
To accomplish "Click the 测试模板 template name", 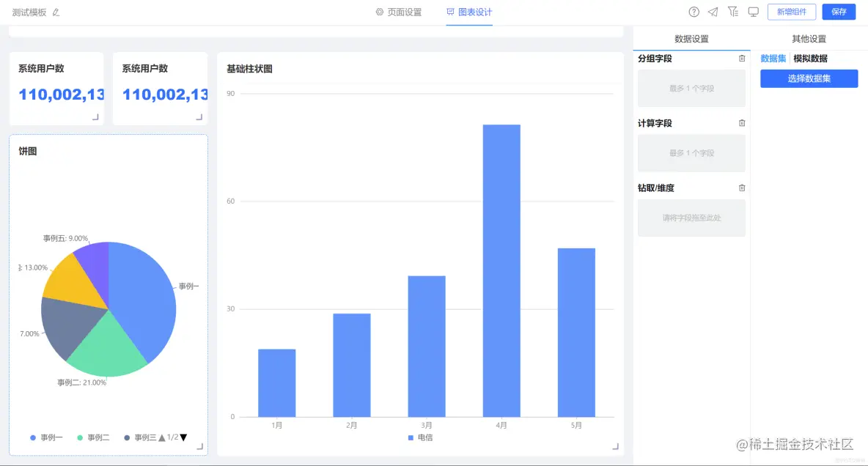I will click(x=29, y=12).
